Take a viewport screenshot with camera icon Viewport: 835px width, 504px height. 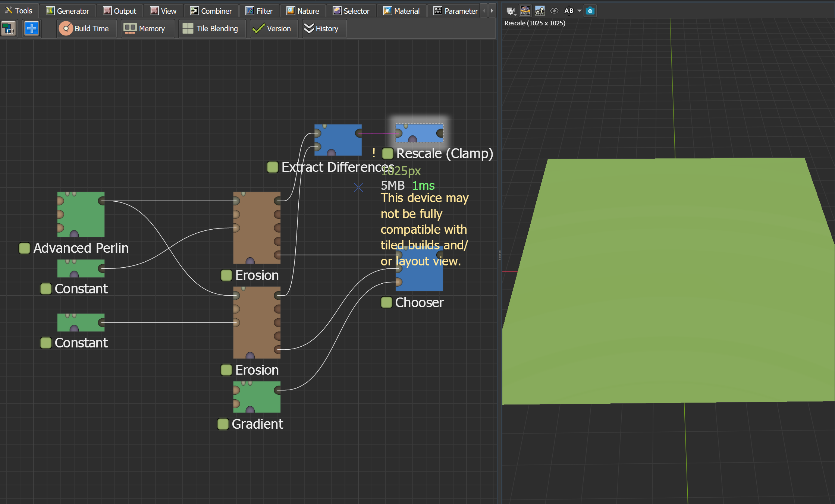(590, 11)
